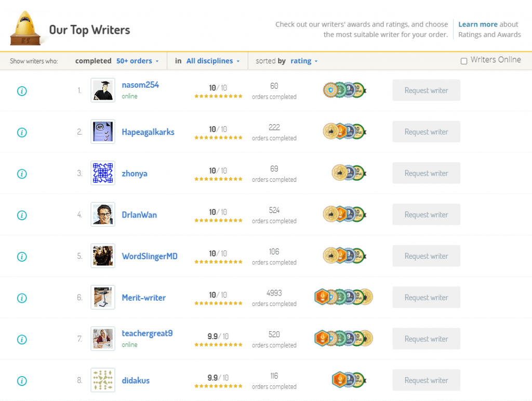This screenshot has height=401, width=532.
Task: Open Hapeagalkarks profile name link
Action: tap(148, 132)
